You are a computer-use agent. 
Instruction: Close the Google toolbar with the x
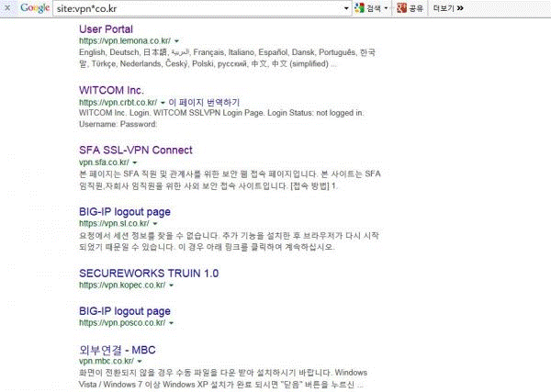6,8
